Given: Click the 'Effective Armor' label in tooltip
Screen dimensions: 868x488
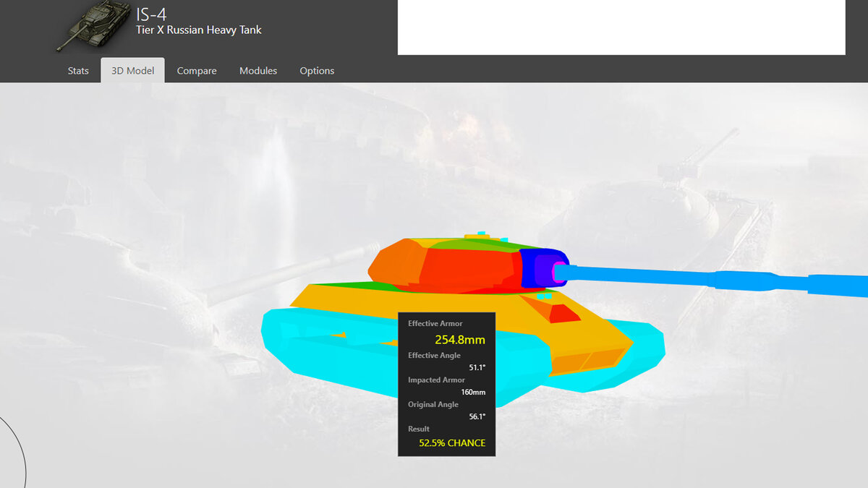Looking at the screenshot, I should 435,323.
